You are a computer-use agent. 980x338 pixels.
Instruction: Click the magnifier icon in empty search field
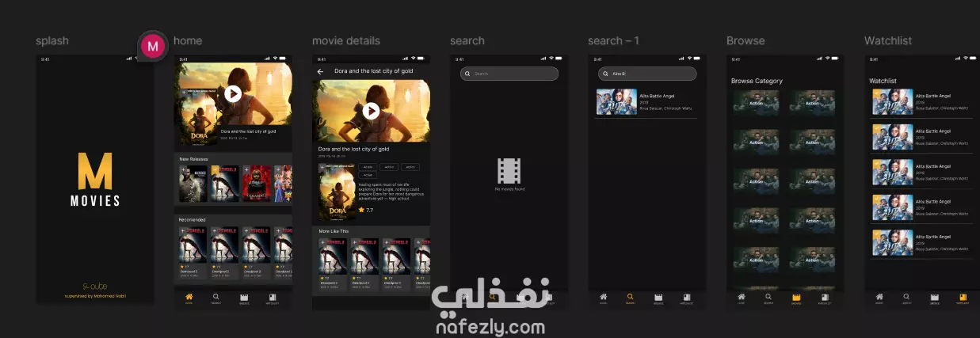[467, 74]
